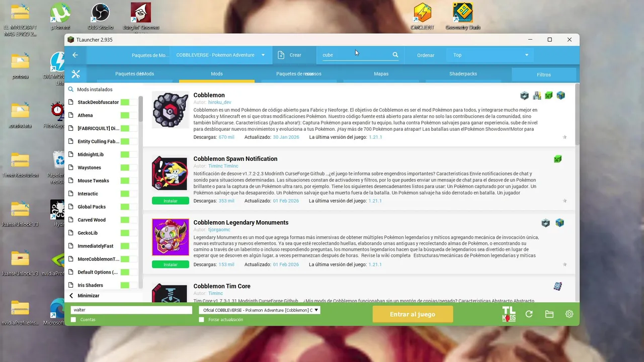
Task: Select the ImmediatelyFast mod entry
Action: tap(96, 246)
